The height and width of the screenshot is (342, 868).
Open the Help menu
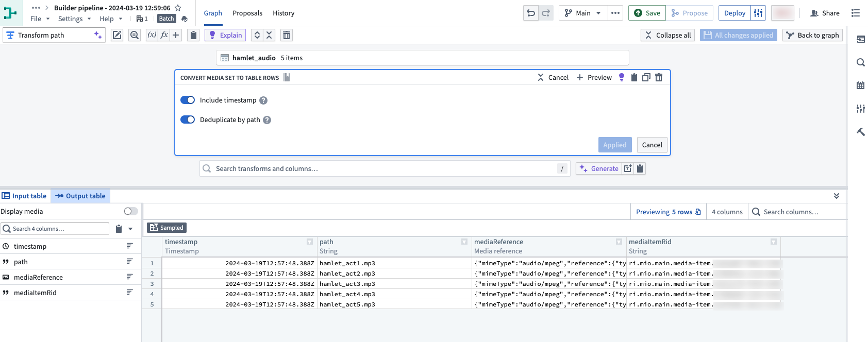tap(111, 19)
